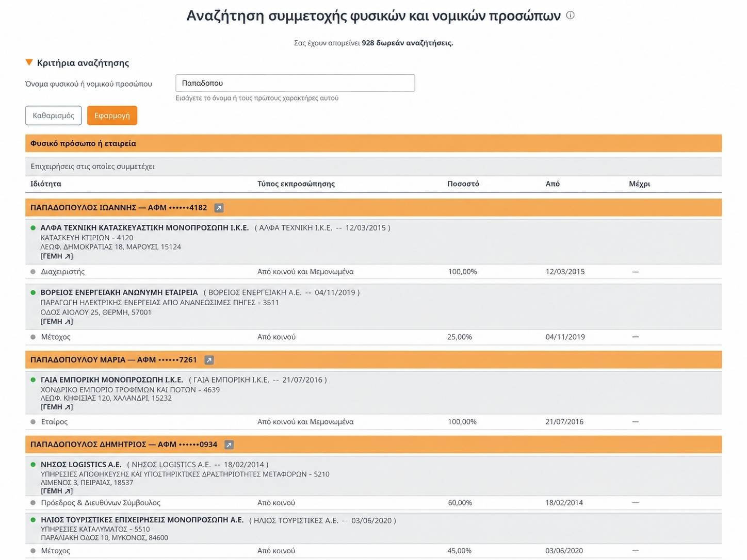
Task: Click the Διαχειριστής role row
Action: 373,272
